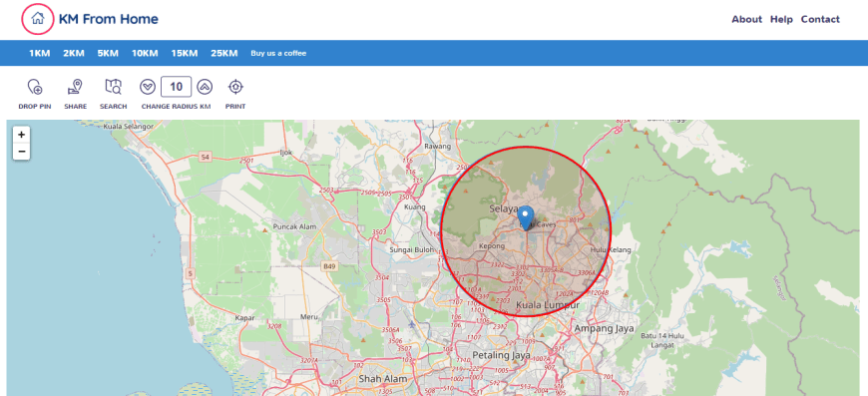Select the 2KM radius preset
The image size is (868, 396).
click(x=74, y=53)
